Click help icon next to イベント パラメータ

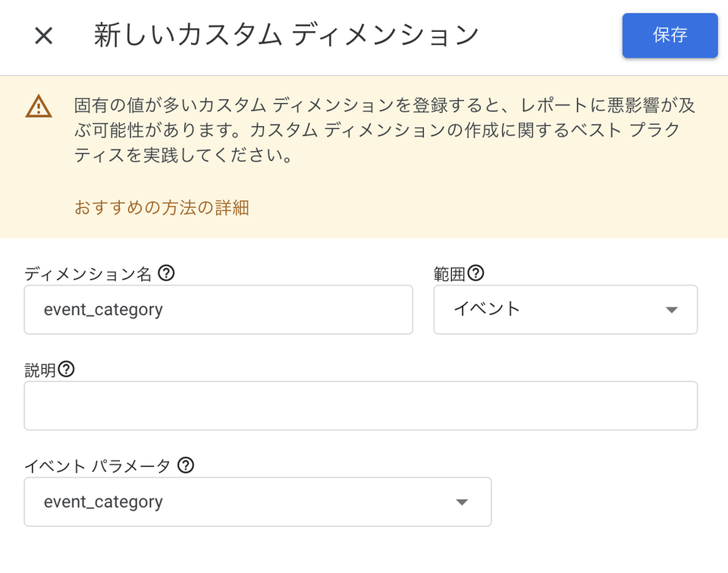(x=186, y=465)
